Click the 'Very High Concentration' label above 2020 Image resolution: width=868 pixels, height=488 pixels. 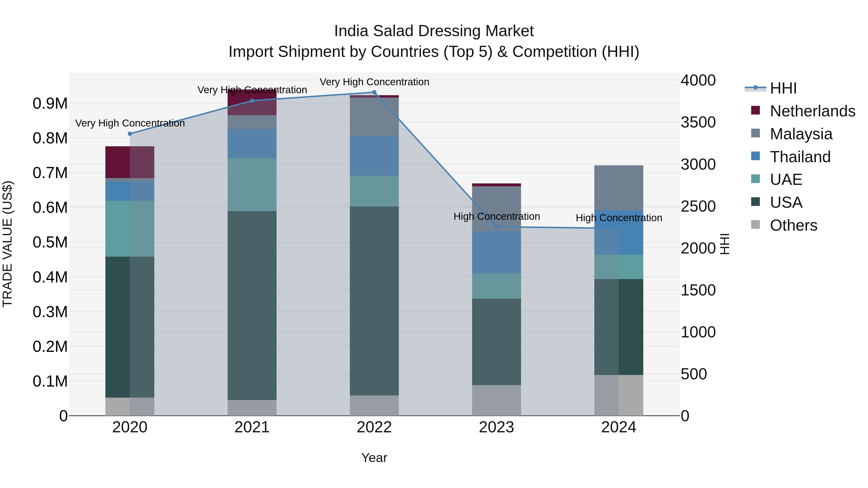[130, 123]
